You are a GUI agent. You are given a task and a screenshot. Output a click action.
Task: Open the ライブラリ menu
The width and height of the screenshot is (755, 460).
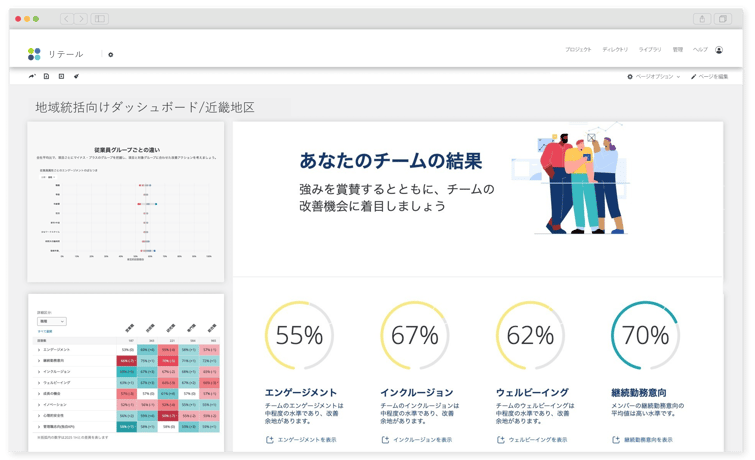click(650, 50)
